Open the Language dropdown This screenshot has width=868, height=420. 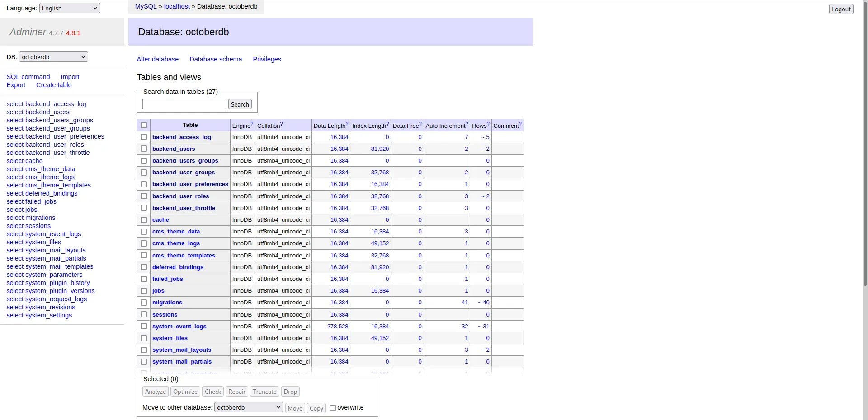click(x=70, y=8)
